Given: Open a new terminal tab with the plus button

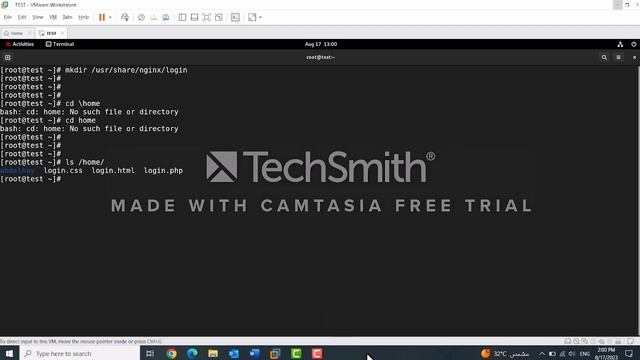Looking at the screenshot, I should click(7, 58).
